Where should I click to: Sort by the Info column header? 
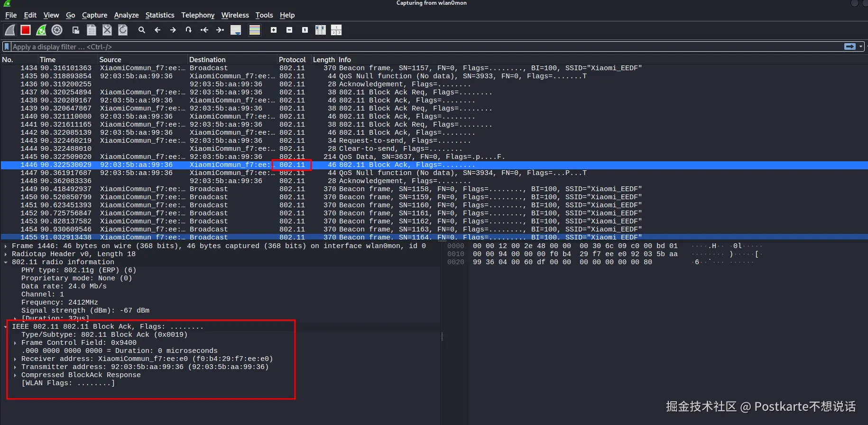coord(602,59)
